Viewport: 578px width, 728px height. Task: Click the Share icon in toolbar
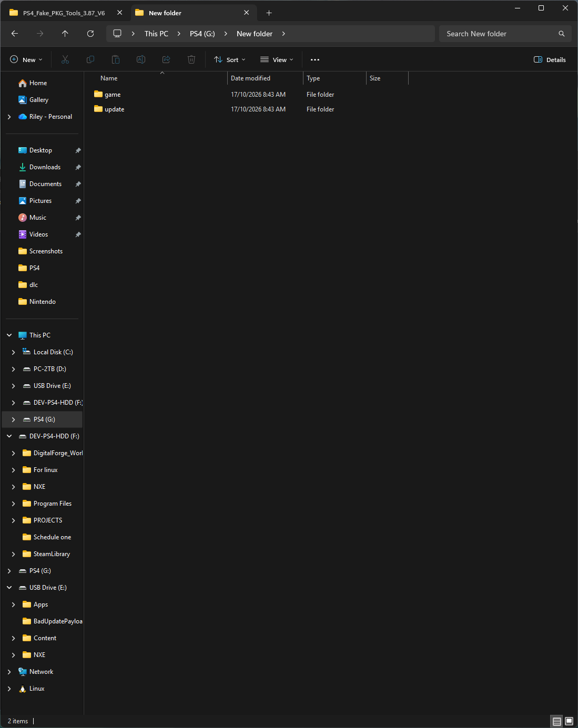[x=166, y=60]
